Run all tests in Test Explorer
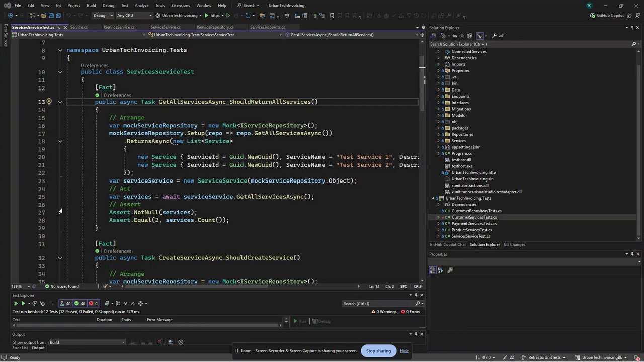 [16, 303]
